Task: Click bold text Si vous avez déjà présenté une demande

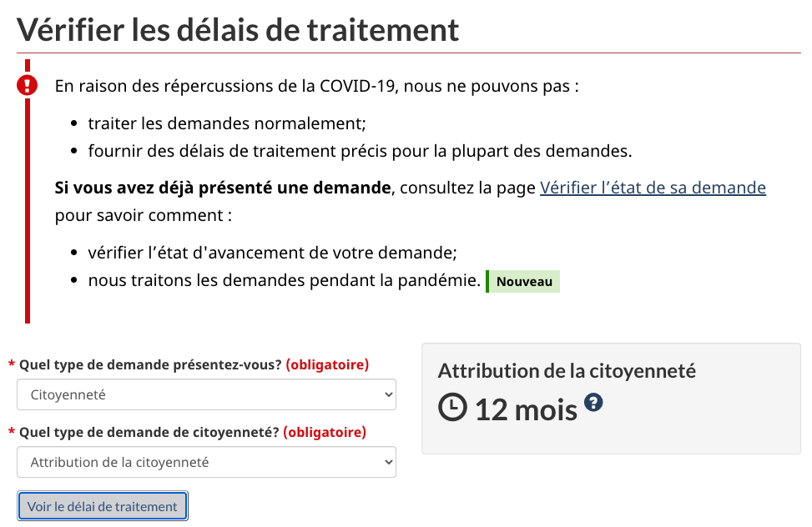Action: tap(223, 188)
